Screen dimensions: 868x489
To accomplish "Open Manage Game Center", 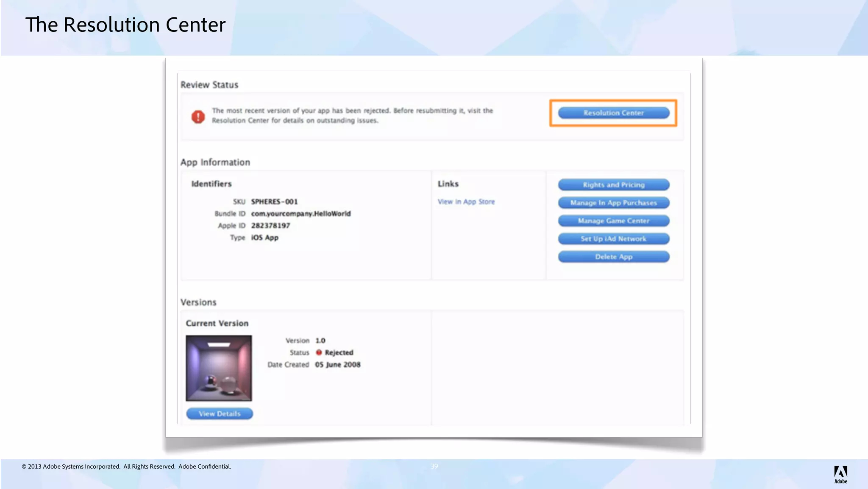I will [613, 221].
